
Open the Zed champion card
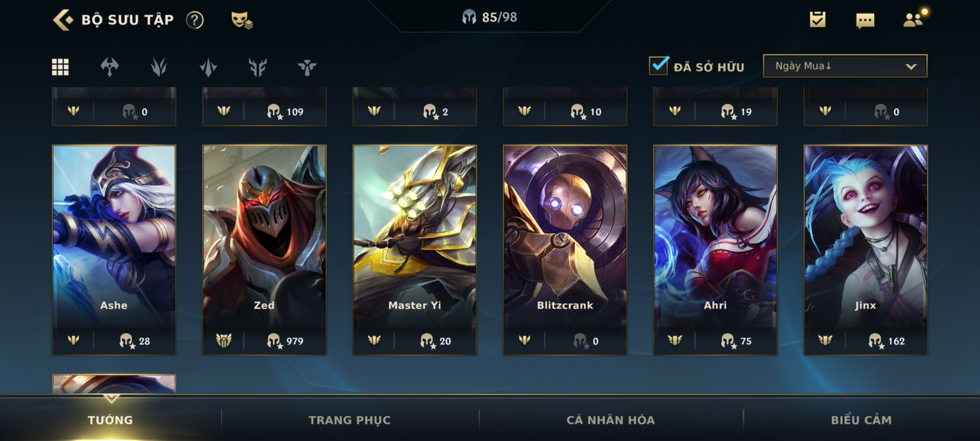pos(264,250)
